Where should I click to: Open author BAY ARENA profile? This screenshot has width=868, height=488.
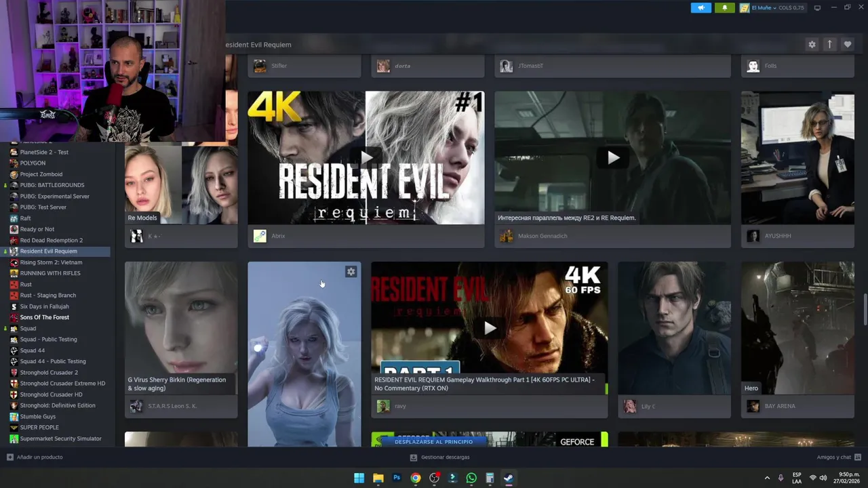coord(780,406)
